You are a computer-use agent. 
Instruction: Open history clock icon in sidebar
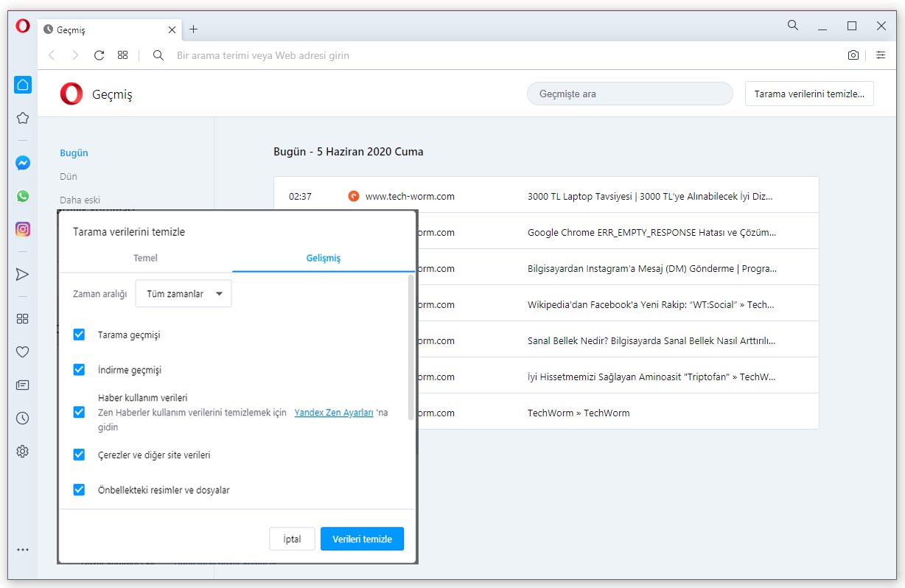23,419
